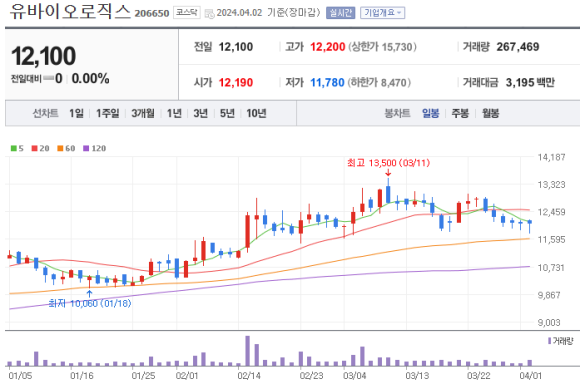Click the purple 거래량 legend swatch

[x=549, y=341]
